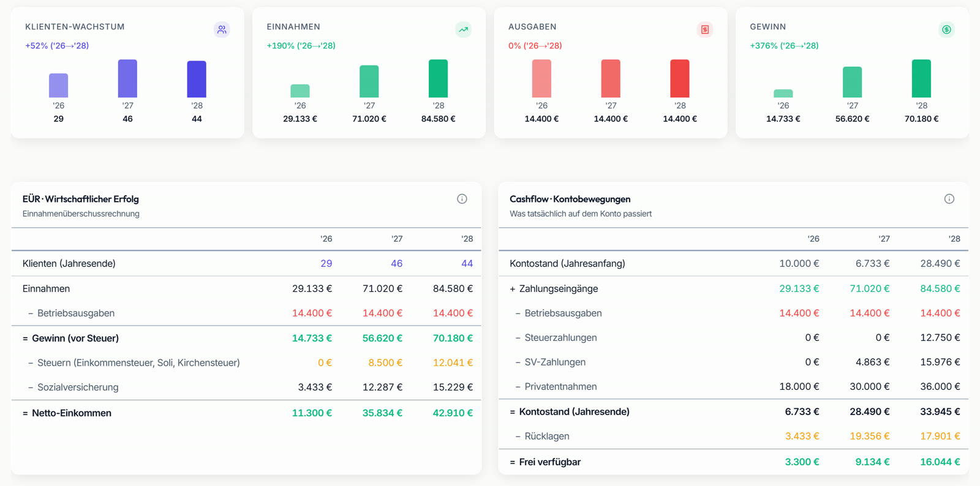Click the Kontostand Jahresanfang value "10.000 €"
Screen dimensions: 980x486
(x=799, y=264)
